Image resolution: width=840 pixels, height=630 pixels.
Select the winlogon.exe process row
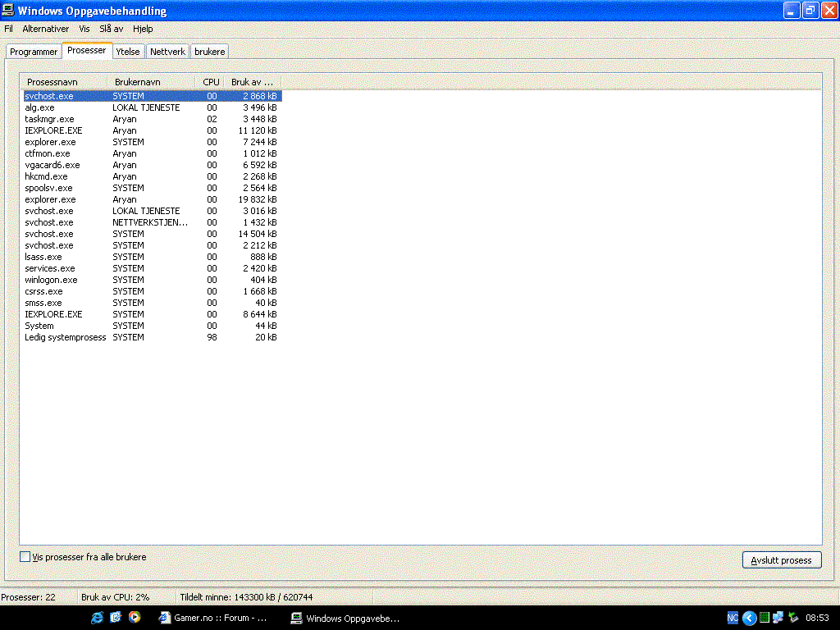tap(152, 280)
